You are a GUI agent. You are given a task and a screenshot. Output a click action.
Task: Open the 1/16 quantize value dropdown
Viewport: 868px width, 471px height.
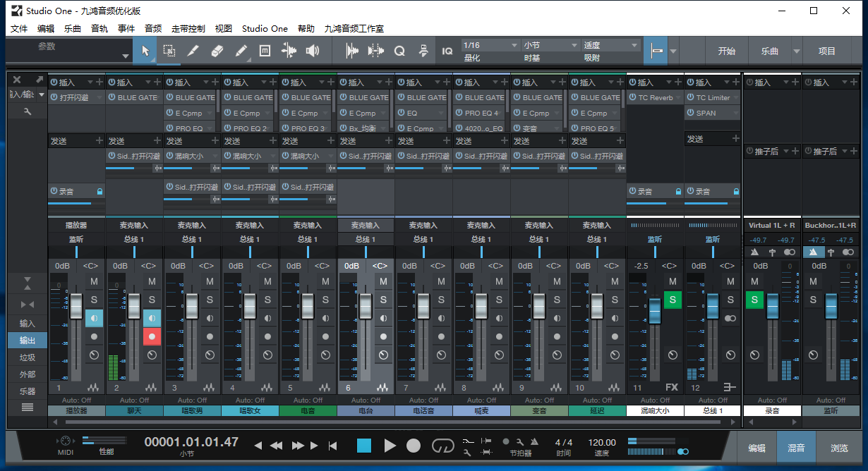pyautogui.click(x=490, y=45)
